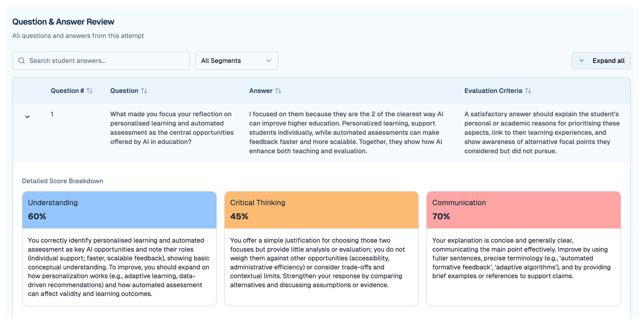644x324 pixels.
Task: Click the Question # column header
Action: pyautogui.click(x=67, y=91)
